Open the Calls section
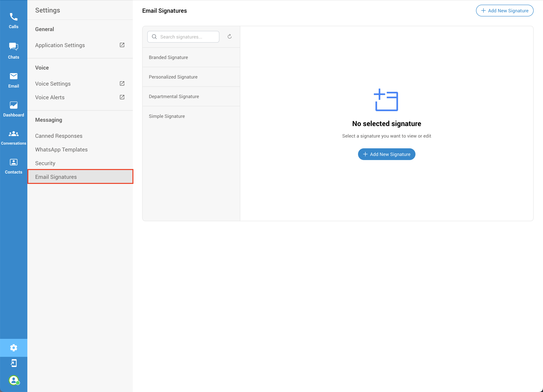 [x=14, y=21]
